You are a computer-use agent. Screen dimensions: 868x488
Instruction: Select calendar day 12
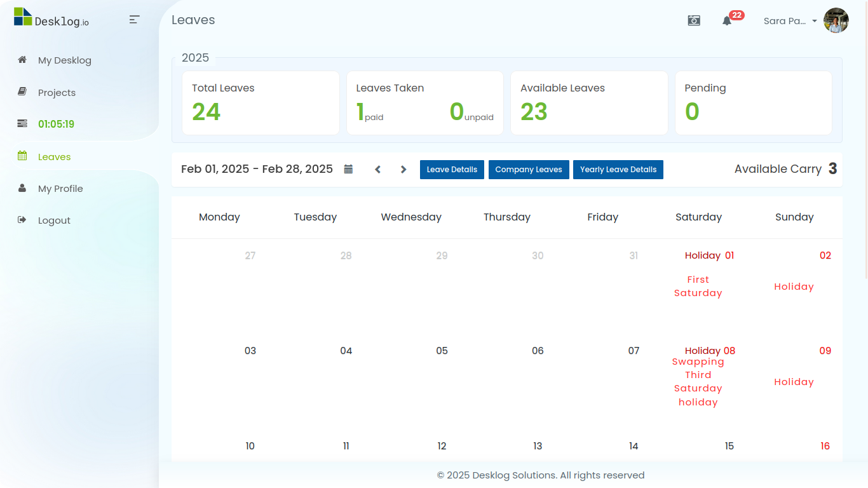[442, 446]
